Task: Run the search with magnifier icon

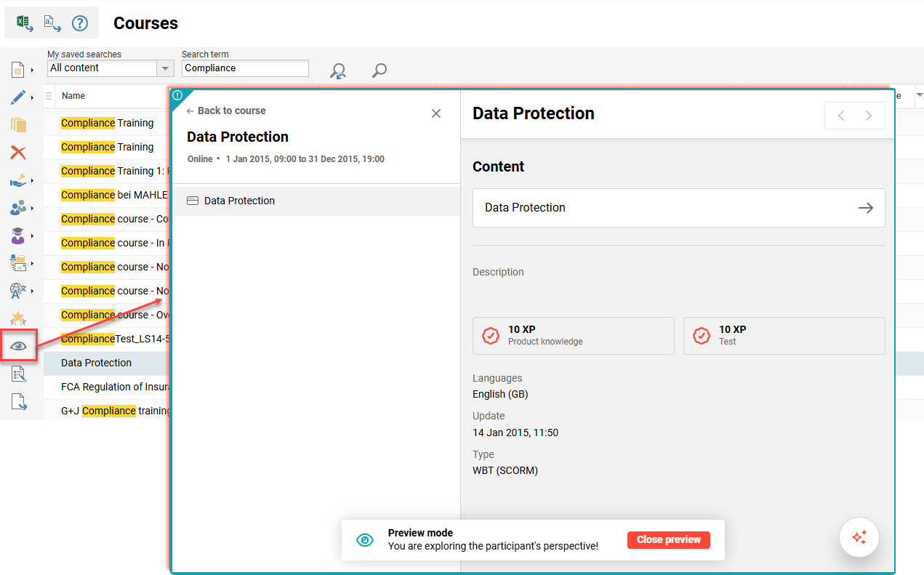Action: click(x=379, y=70)
